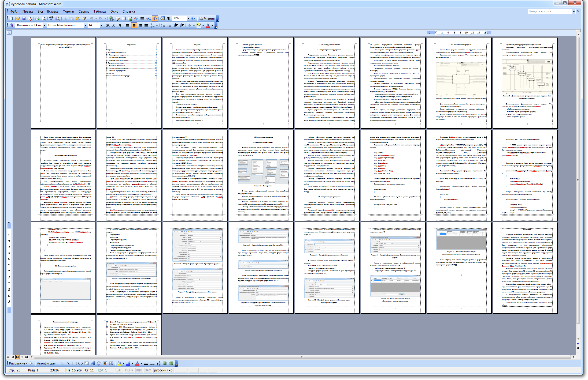588x380 pixels.
Task: Click the Insert WordArt icon in drawing toolbar
Action: (93, 363)
